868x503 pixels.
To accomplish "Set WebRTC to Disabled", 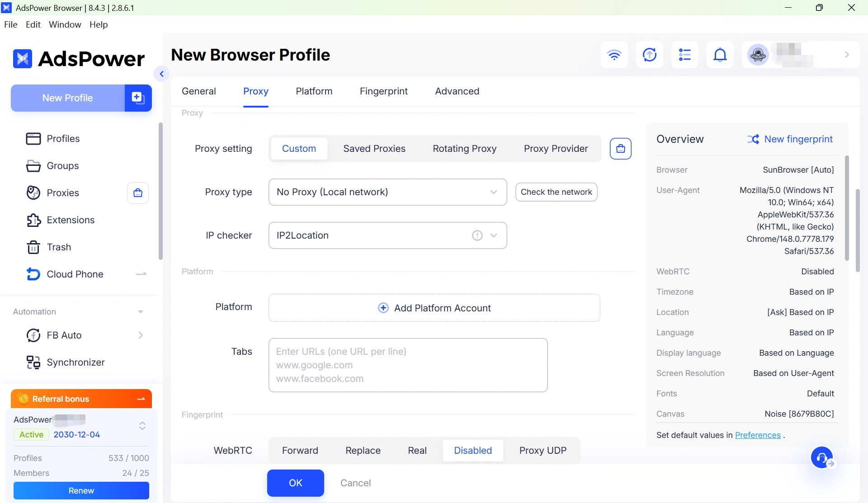I will tap(472, 451).
